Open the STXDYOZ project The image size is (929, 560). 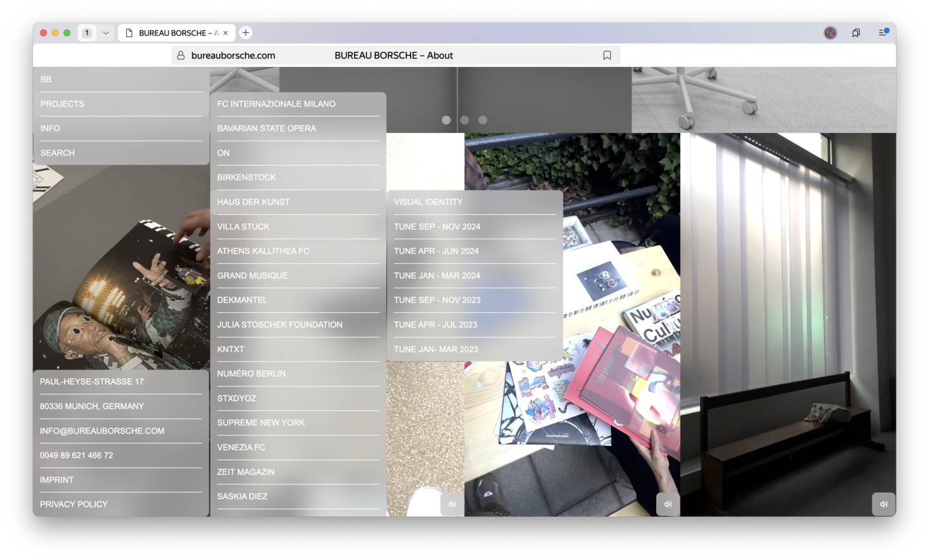pos(298,398)
